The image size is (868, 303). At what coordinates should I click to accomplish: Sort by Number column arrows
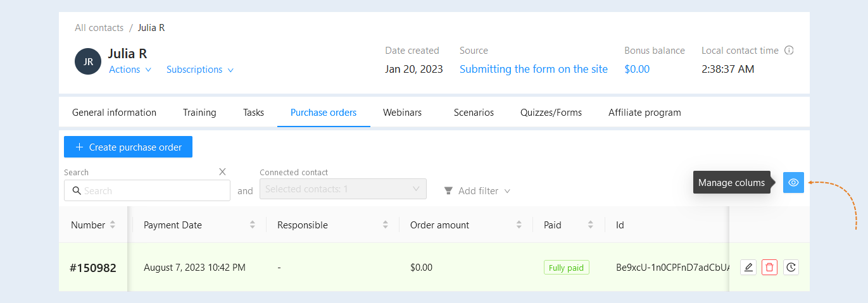coord(113,225)
